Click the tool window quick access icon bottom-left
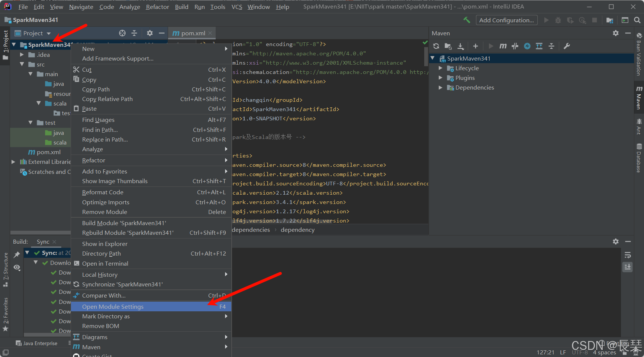644x357 pixels. [x=6, y=352]
